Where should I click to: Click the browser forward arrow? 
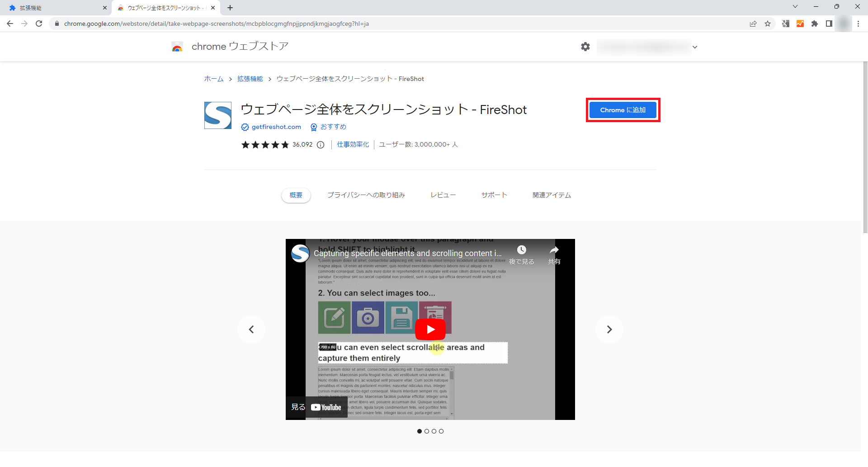[x=24, y=24]
